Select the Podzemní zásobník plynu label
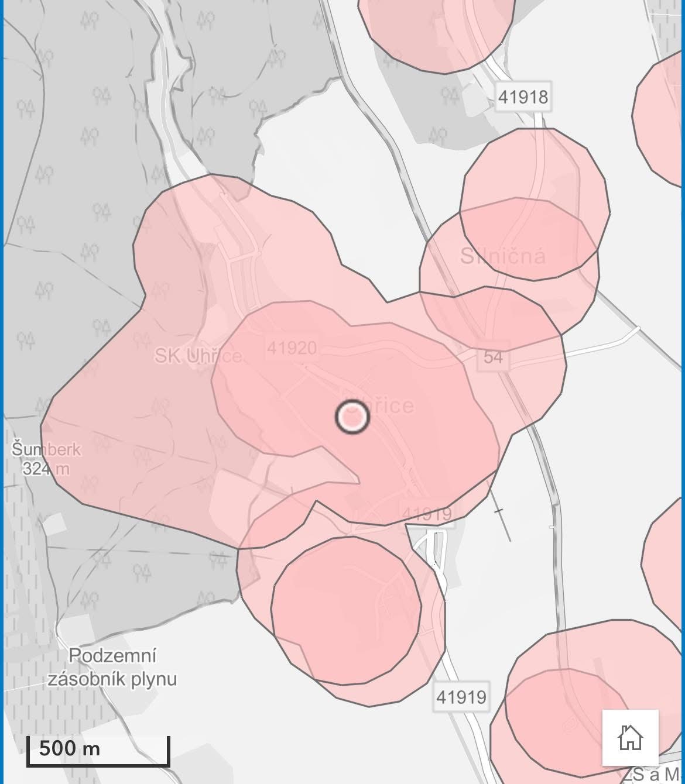 click(x=112, y=667)
